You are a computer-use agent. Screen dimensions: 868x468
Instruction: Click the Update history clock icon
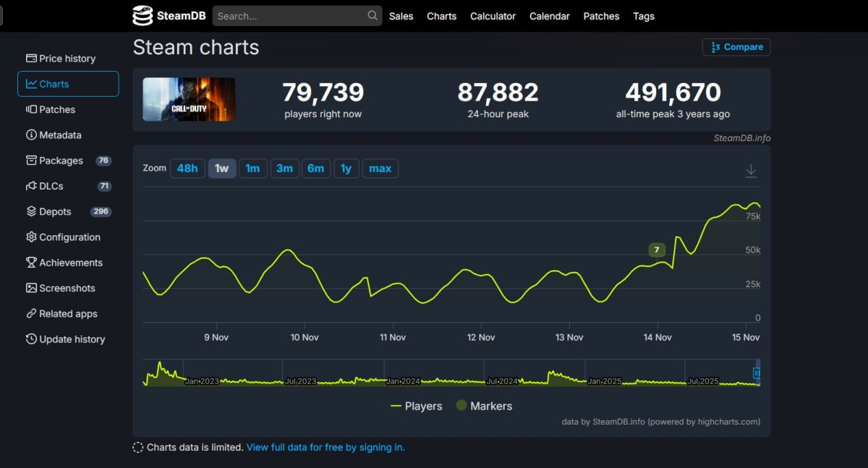(31, 339)
